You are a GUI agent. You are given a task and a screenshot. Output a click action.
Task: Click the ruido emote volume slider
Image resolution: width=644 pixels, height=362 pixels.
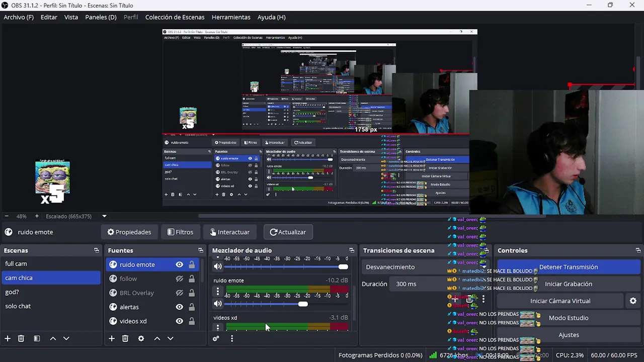pos(286,304)
